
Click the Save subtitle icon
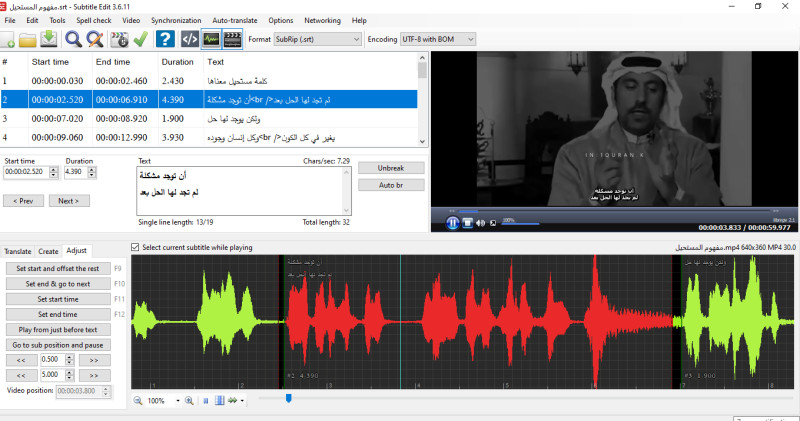48,40
